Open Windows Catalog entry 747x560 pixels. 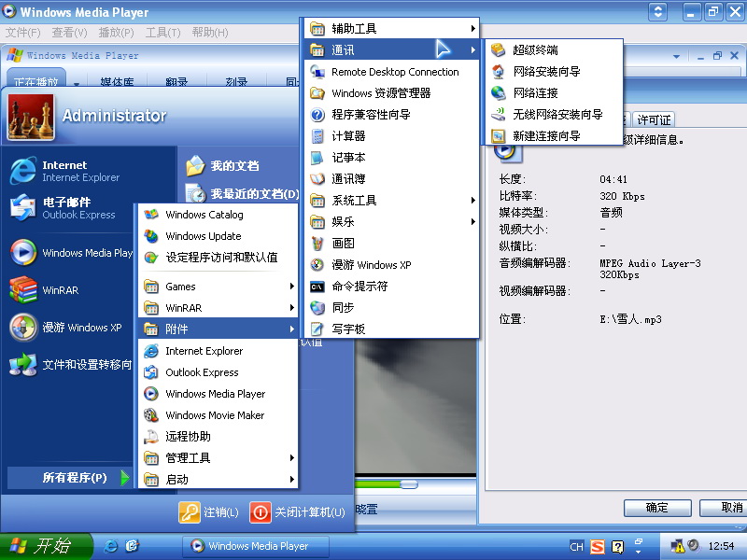[x=218, y=215]
